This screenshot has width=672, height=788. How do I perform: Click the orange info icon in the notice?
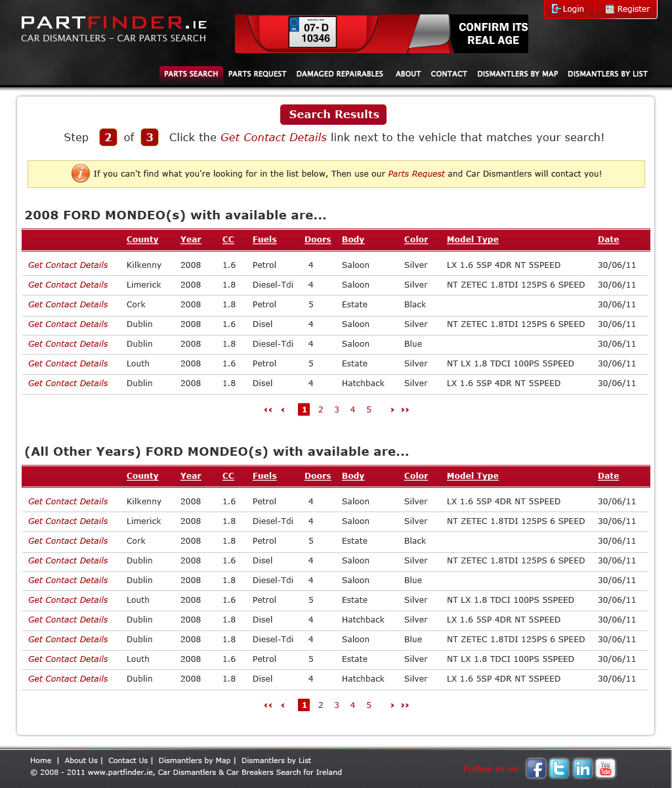tap(80, 174)
